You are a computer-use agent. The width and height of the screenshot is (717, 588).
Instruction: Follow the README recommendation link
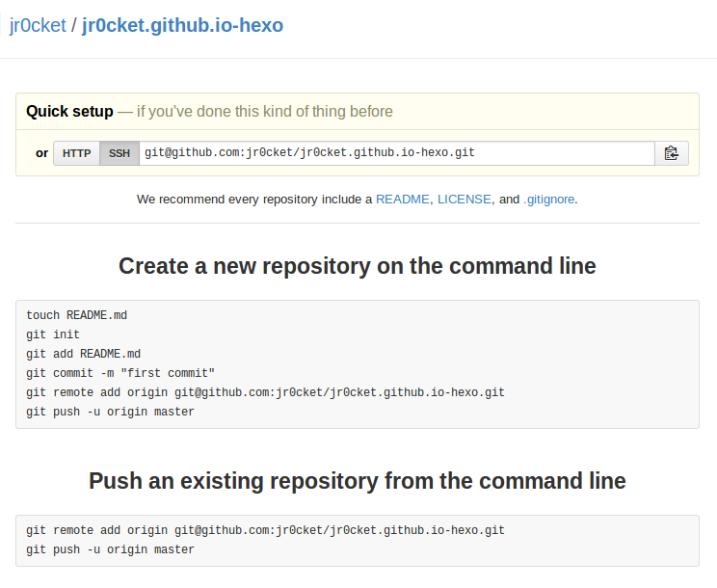403,200
